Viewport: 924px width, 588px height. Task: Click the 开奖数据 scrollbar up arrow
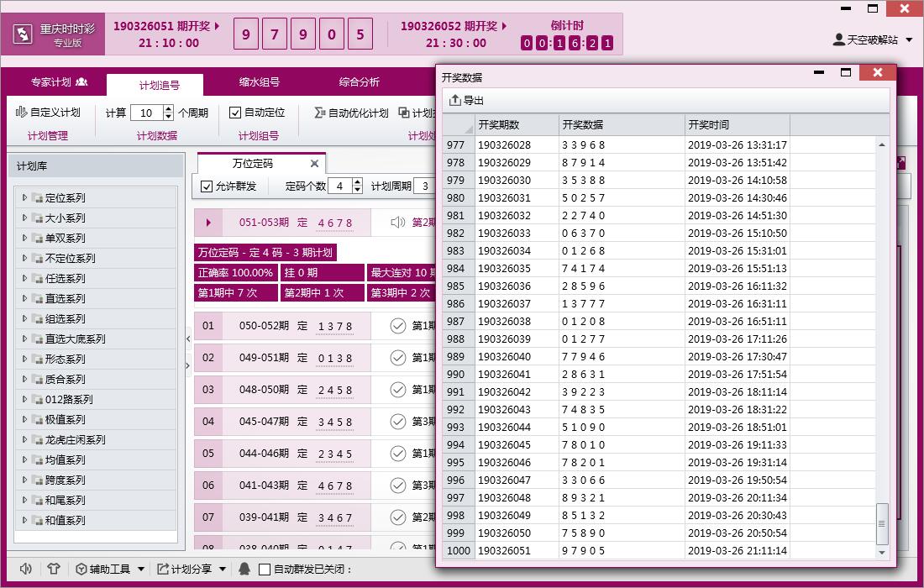pos(881,144)
